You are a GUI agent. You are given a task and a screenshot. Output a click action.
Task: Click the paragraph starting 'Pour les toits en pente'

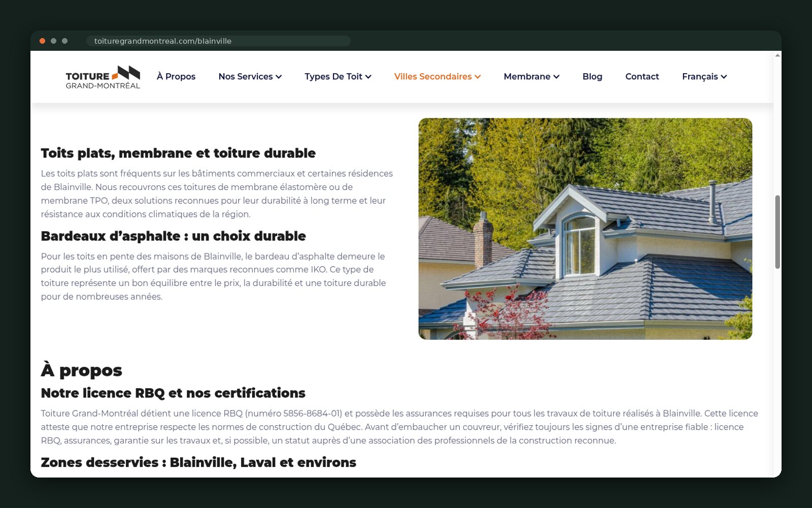213,276
